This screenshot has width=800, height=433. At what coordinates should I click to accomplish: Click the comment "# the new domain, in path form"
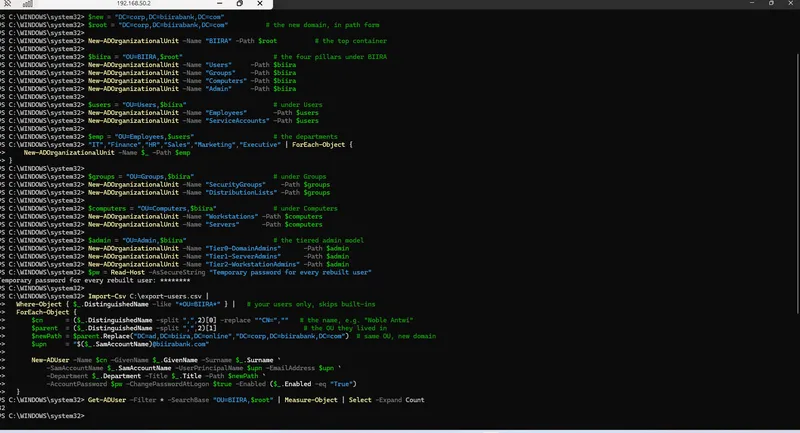tap(322, 25)
